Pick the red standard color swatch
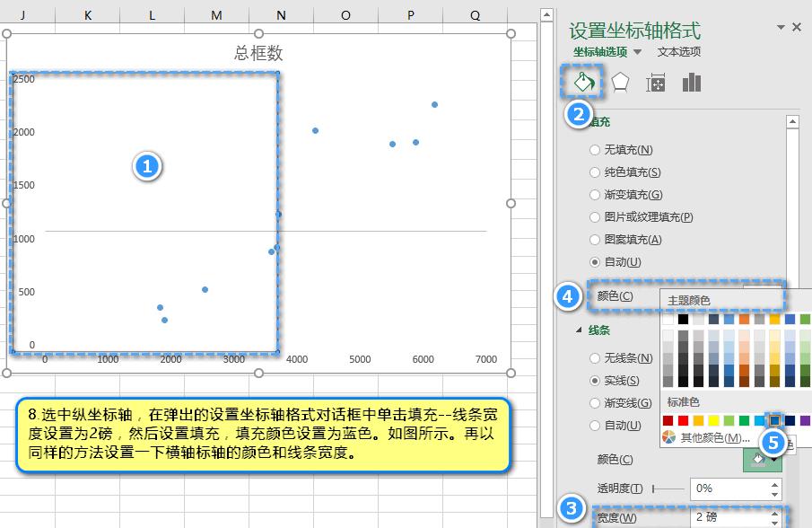Viewport: 812px width, 528px height. (x=683, y=420)
